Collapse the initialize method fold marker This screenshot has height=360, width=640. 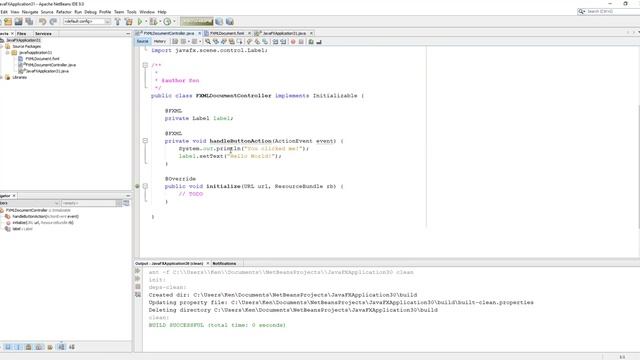[x=145, y=186]
